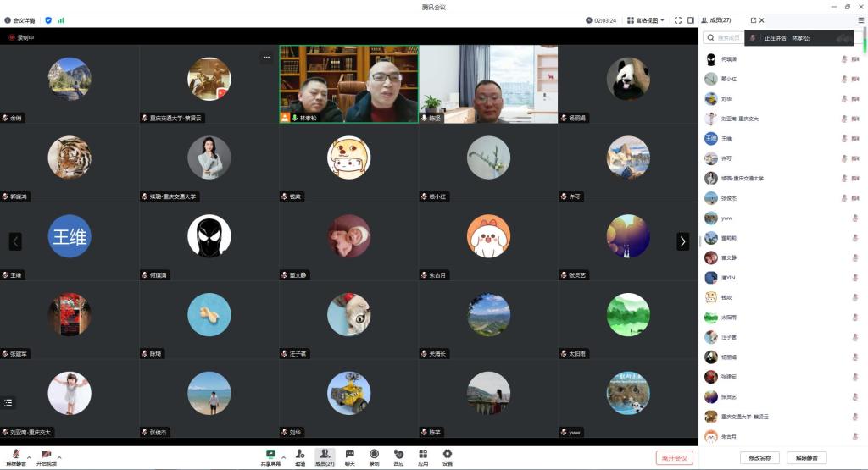Viewport: 868px width, 470px height.
Task: Click the yellow robot avatar tile
Action: pyautogui.click(x=348, y=393)
